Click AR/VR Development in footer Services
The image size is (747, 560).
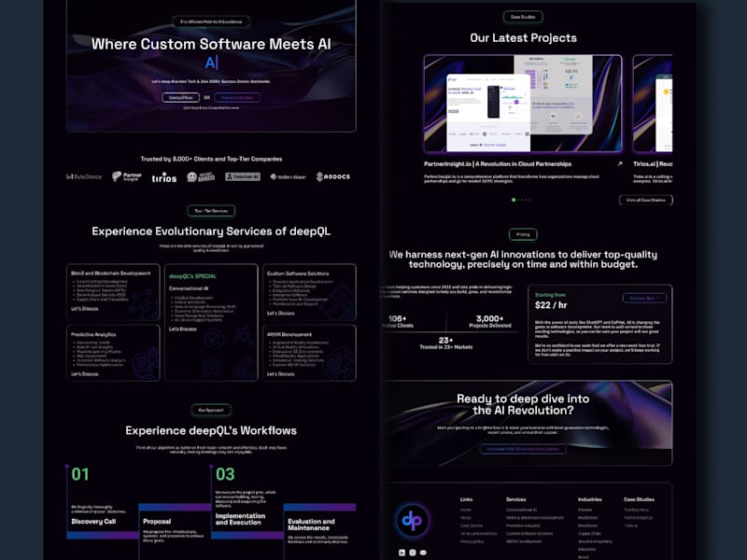coord(524,541)
